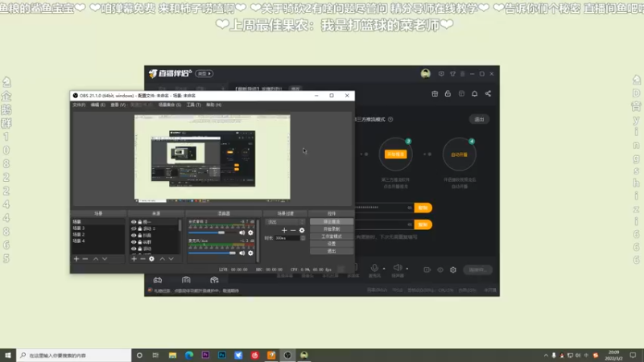Move the selected scene up
The width and height of the screenshot is (644, 362).
(96, 259)
